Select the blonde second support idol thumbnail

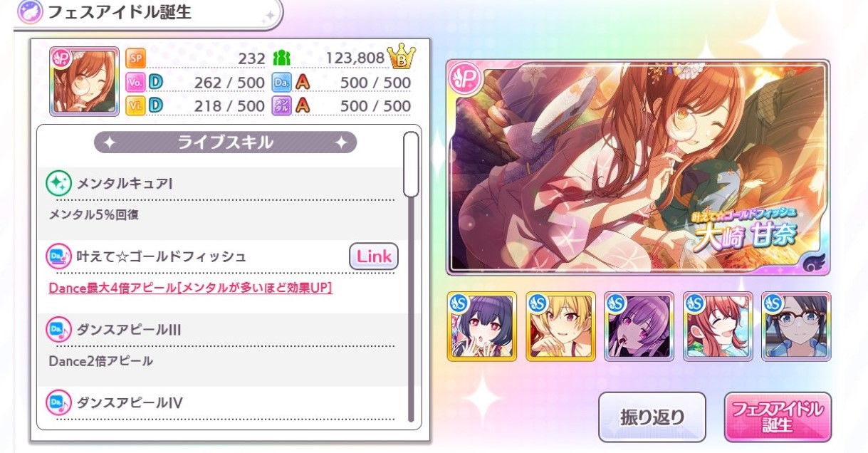(x=560, y=326)
